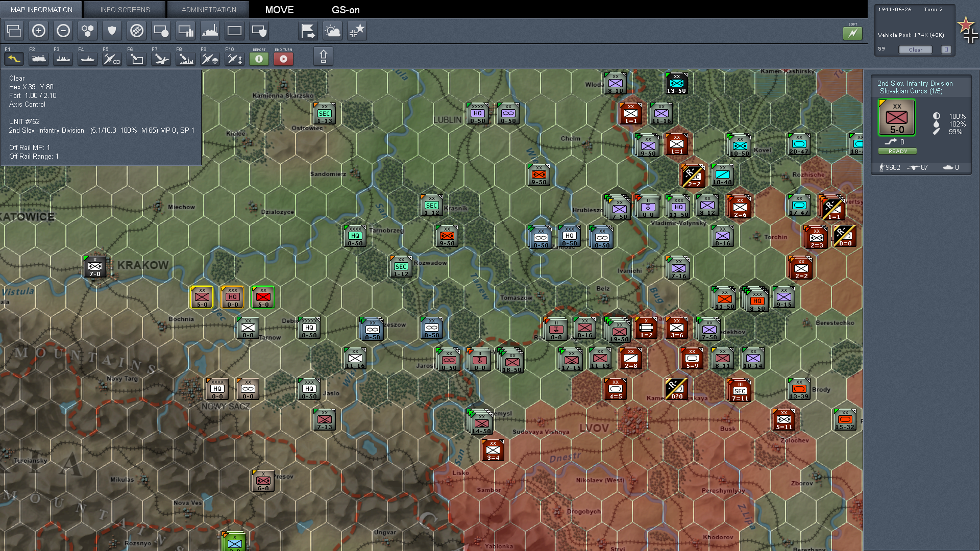Open the Info Screens tab
Image resolution: width=980 pixels, height=551 pixels.
point(125,10)
